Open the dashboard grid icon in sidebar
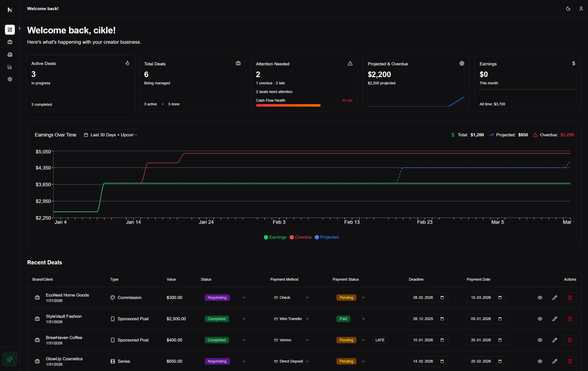588x371 pixels. click(10, 29)
